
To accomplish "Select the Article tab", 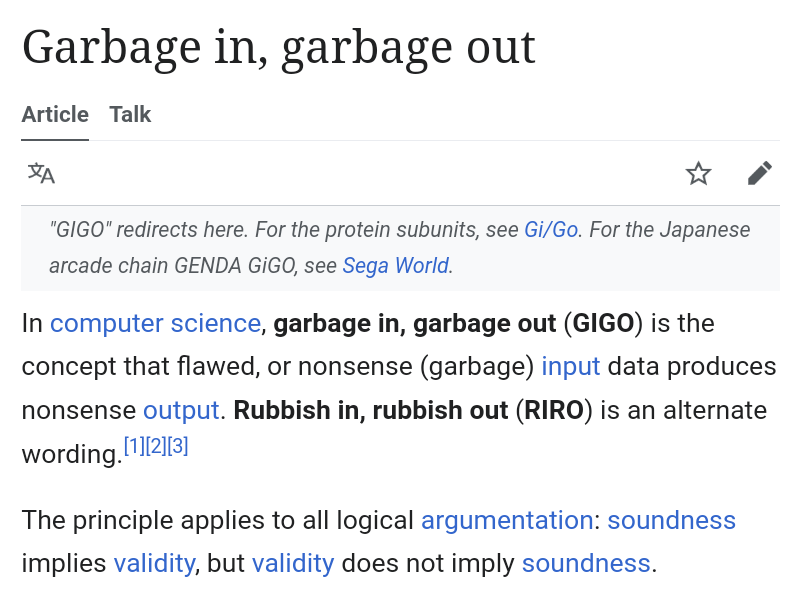I will click(x=55, y=114).
